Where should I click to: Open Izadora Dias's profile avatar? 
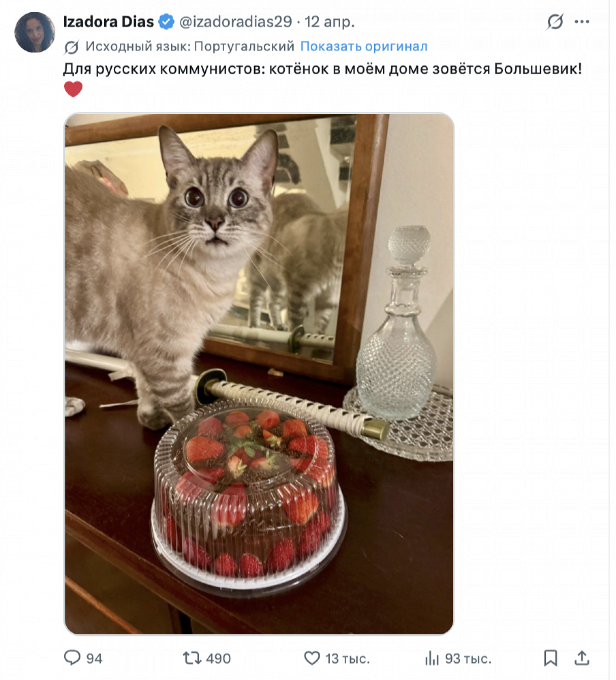click(x=34, y=32)
